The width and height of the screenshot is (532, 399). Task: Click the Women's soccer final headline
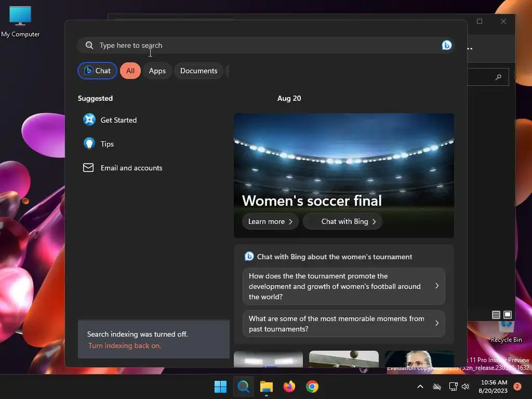click(312, 201)
